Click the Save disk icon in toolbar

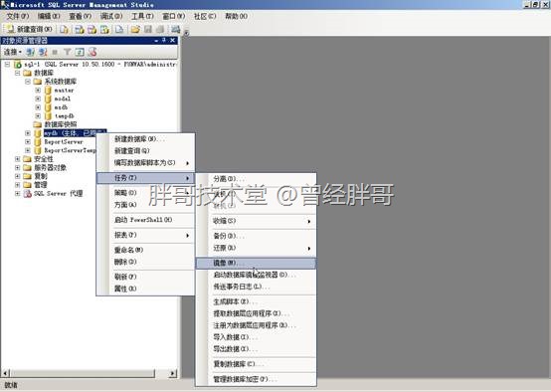point(148,29)
